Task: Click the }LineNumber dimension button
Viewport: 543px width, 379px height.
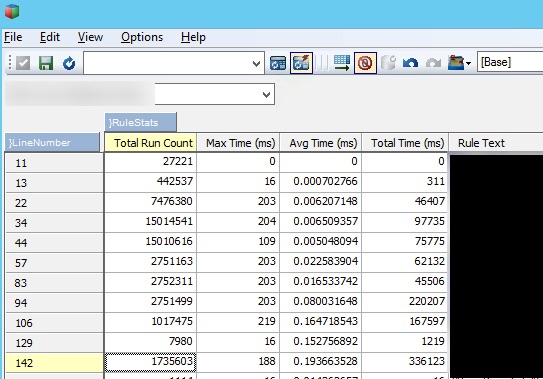Action: pyautogui.click(x=52, y=142)
